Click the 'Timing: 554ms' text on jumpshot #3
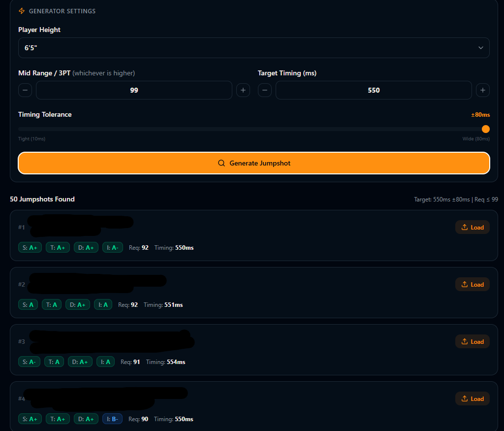Viewport: 504px width, 431px height. (x=165, y=362)
